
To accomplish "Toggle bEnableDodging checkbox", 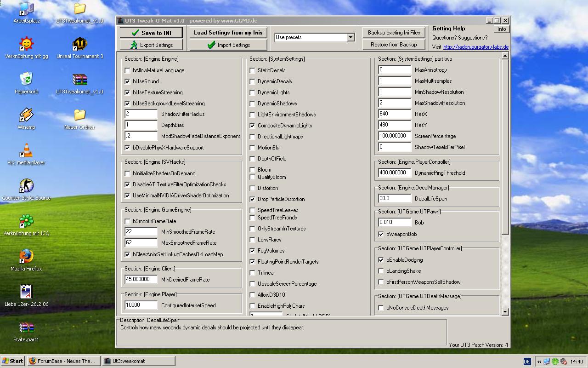I will pos(381,260).
